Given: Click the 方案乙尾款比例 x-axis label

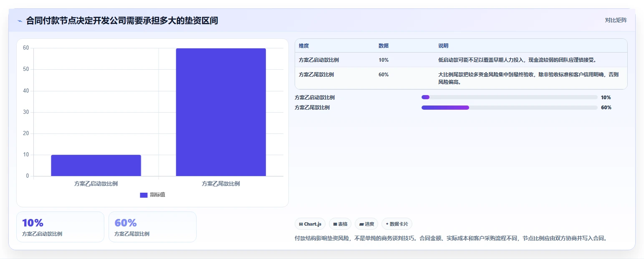Looking at the screenshot, I should pos(221,184).
